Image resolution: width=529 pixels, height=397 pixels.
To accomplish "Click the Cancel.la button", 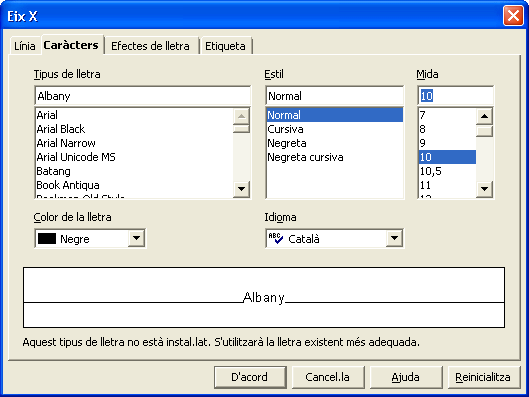I will 328,377.
